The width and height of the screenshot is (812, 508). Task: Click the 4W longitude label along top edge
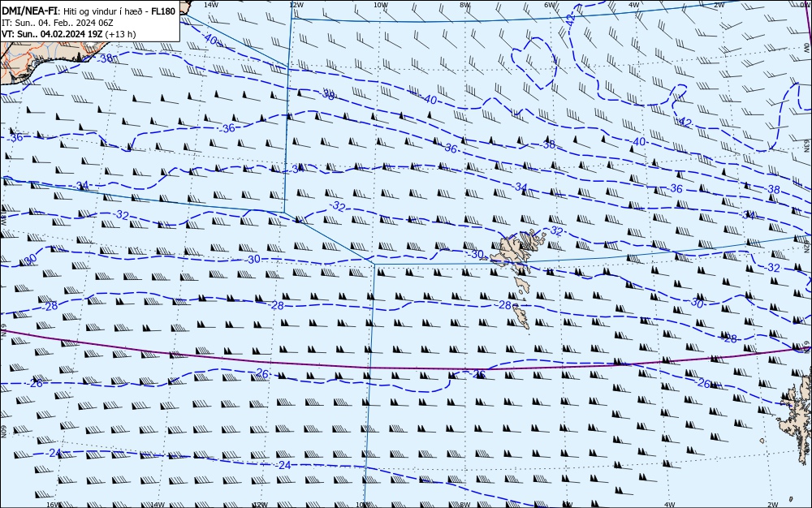634,5
